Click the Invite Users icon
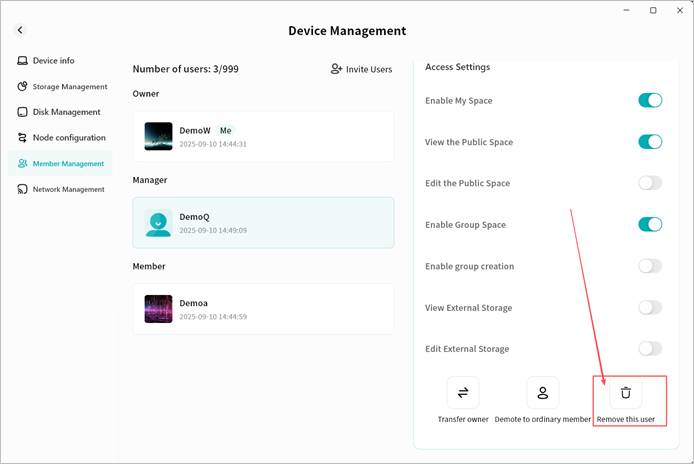This screenshot has height=464, width=694. point(337,69)
